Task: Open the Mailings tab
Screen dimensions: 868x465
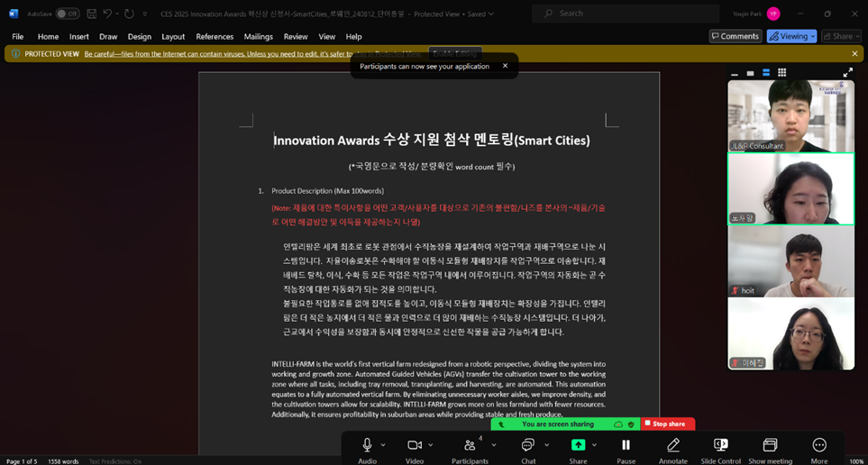Action: (x=259, y=37)
